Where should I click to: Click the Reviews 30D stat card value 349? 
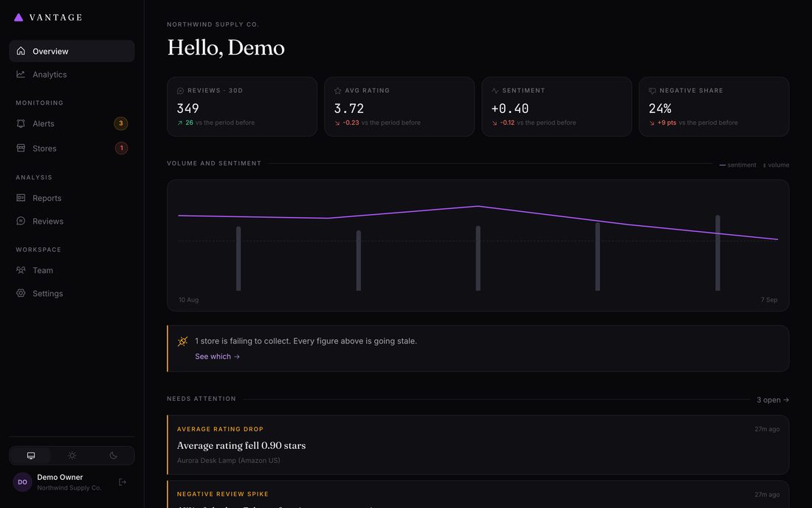pos(188,109)
